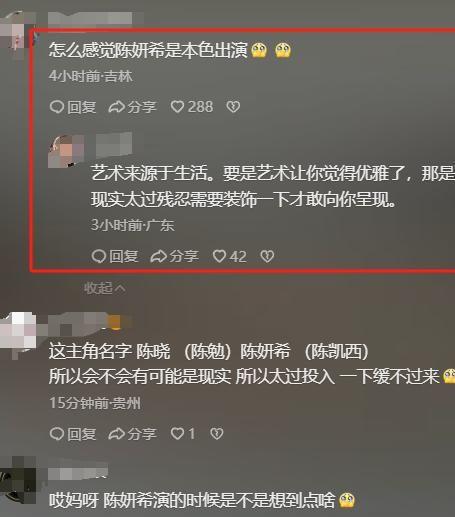This screenshot has height=517, width=455.
Task: Share the 4小时前 comment
Action: click(x=132, y=107)
